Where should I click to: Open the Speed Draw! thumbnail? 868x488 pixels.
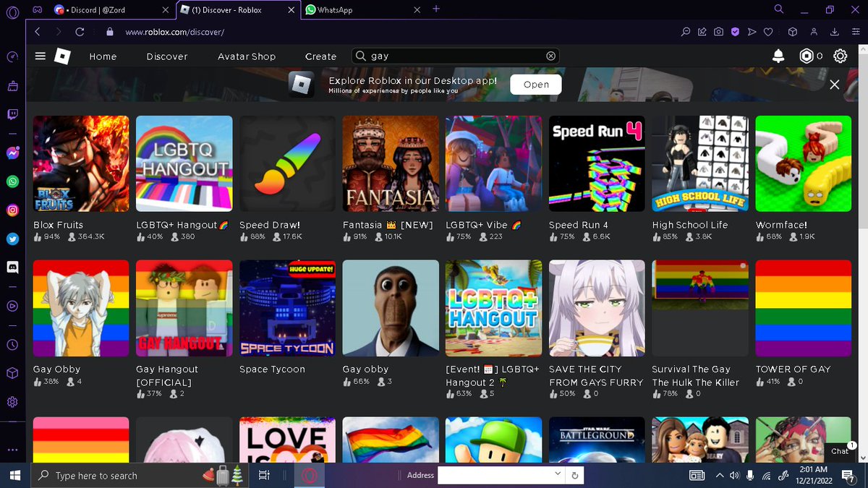tap(287, 163)
